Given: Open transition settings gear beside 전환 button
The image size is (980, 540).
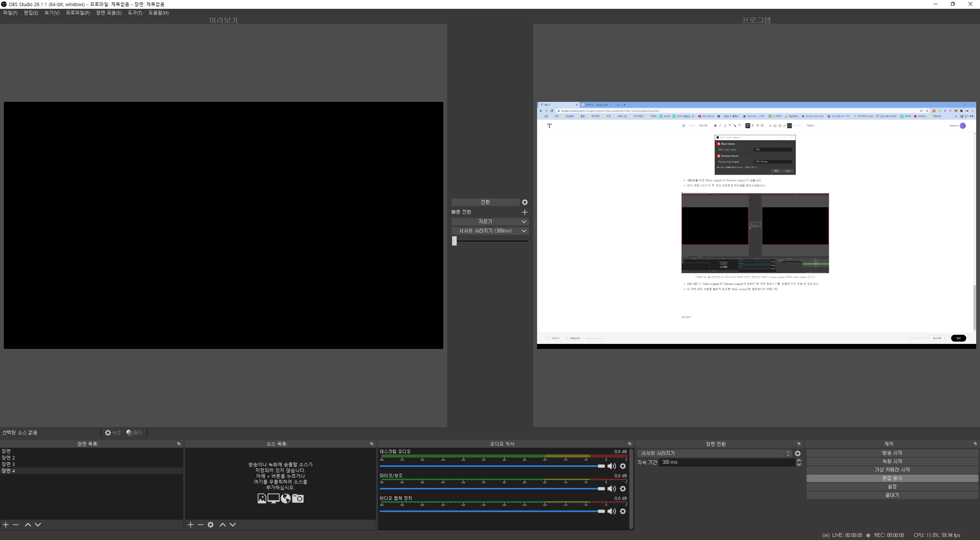Looking at the screenshot, I should pos(525,202).
